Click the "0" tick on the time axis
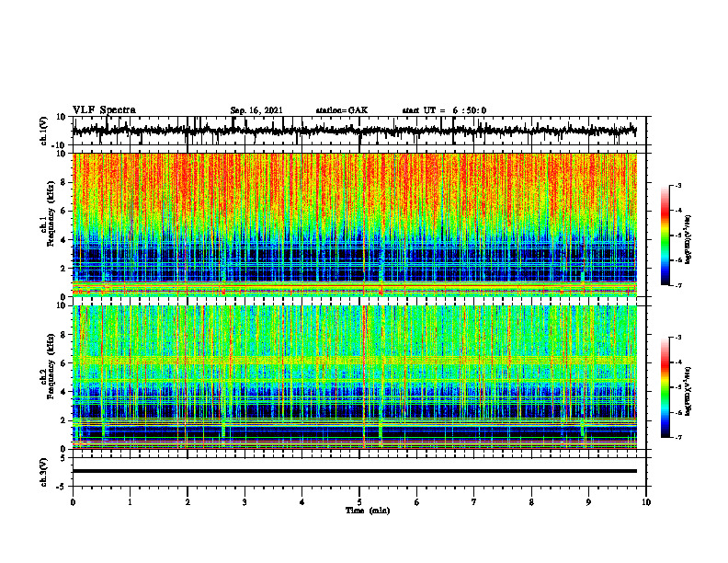 point(73,502)
